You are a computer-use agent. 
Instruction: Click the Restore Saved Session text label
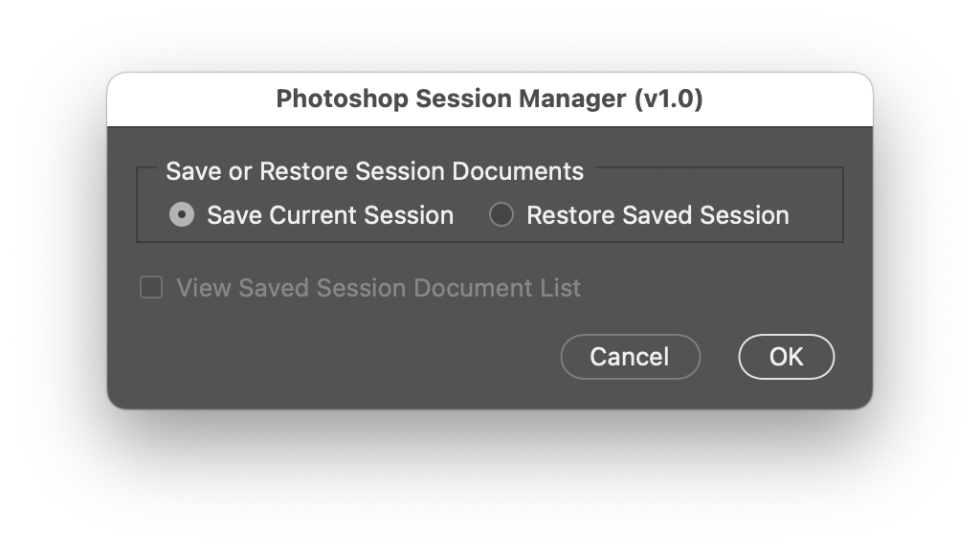[x=657, y=214]
